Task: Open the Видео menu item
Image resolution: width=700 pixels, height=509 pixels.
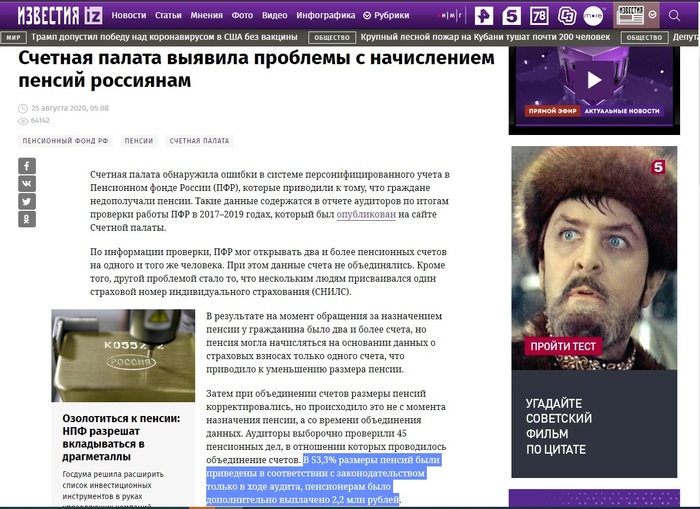Action: pos(275,16)
